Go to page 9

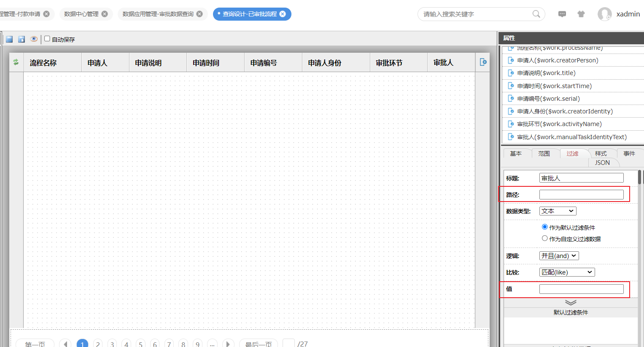197,344
